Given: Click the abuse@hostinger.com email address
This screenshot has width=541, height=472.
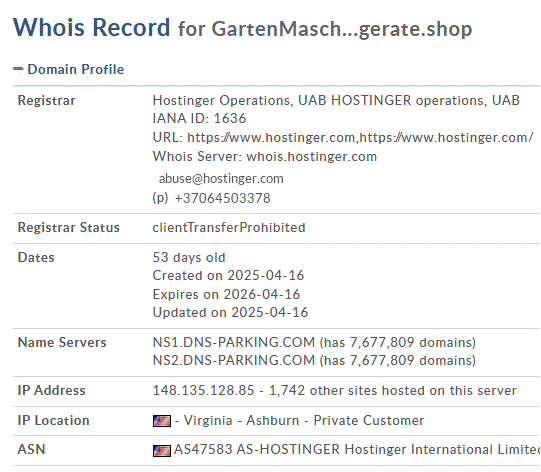Looking at the screenshot, I should click(x=221, y=178).
